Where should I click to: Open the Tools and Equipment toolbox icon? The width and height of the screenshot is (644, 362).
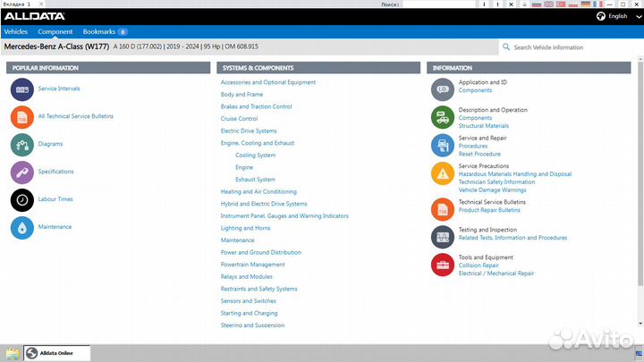point(443,265)
